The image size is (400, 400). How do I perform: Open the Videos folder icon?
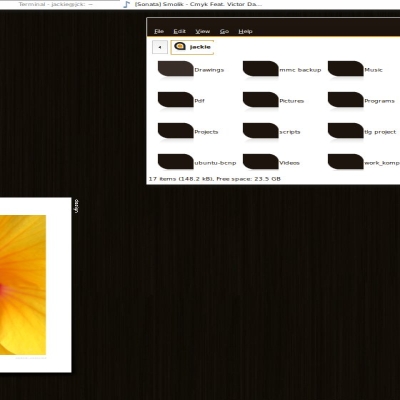[x=260, y=161]
